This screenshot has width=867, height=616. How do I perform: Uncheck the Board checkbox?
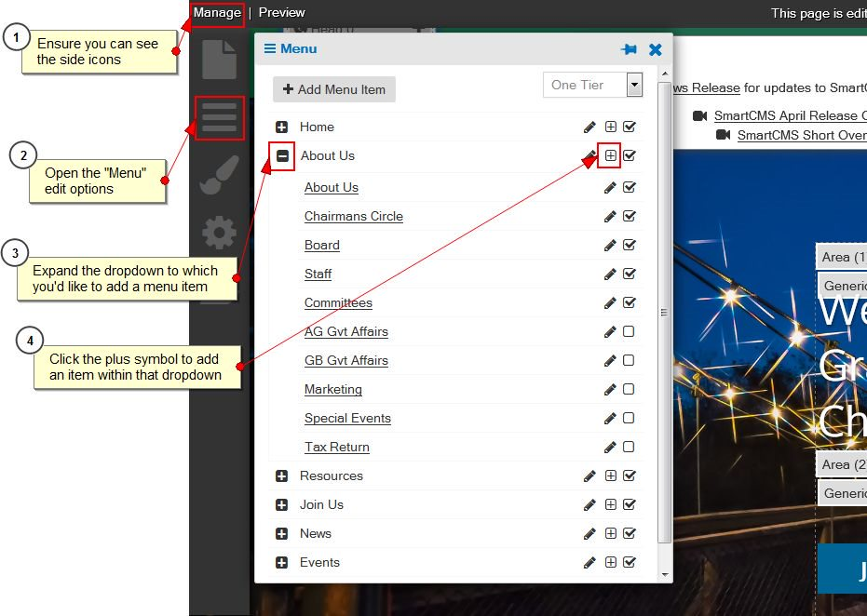630,245
